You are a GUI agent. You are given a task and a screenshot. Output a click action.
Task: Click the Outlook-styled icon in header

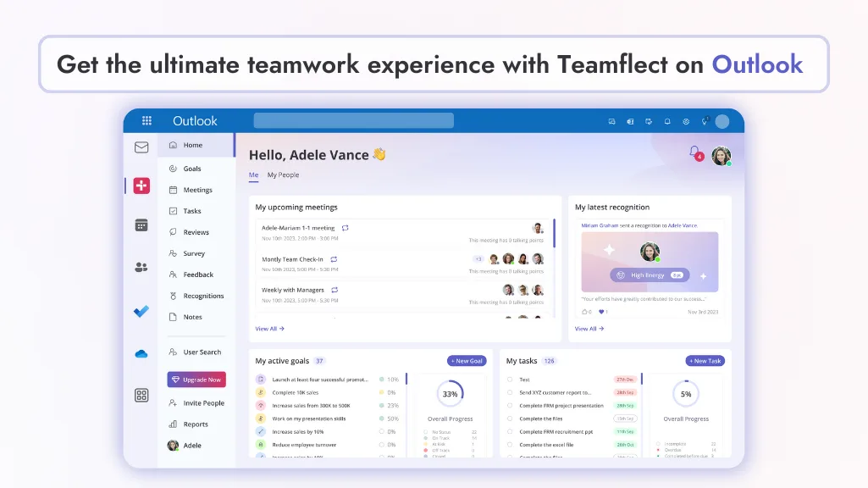[630, 121]
